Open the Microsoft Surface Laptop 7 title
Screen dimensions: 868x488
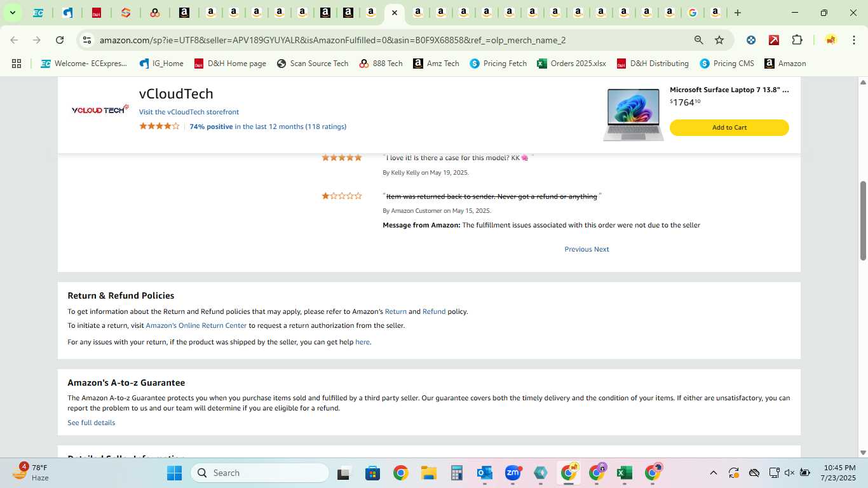coord(729,90)
